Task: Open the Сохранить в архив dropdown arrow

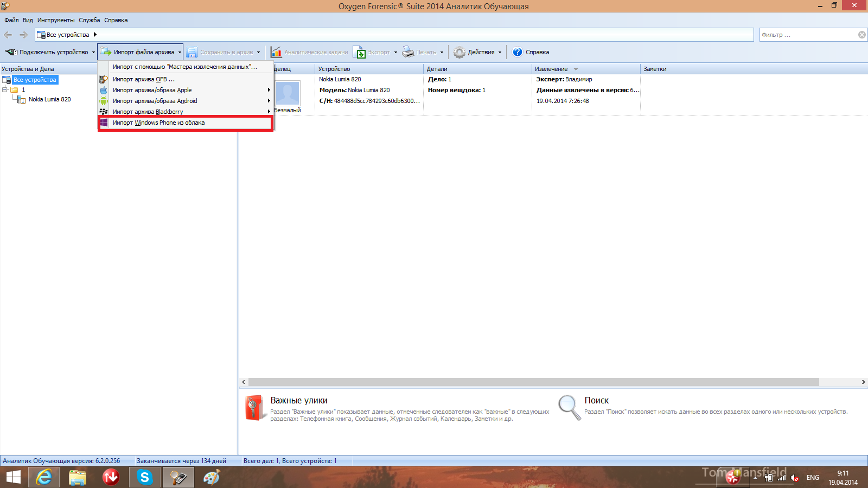Action: 258,53
